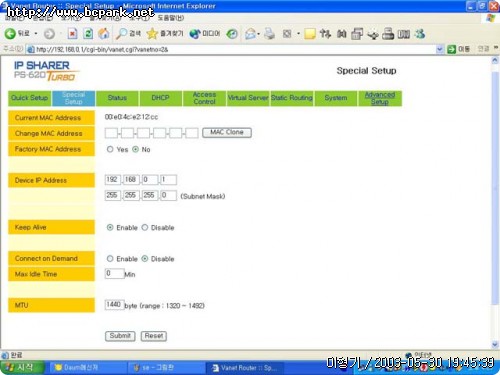500x375 pixels.
Task: Open the System tab
Action: (336, 98)
